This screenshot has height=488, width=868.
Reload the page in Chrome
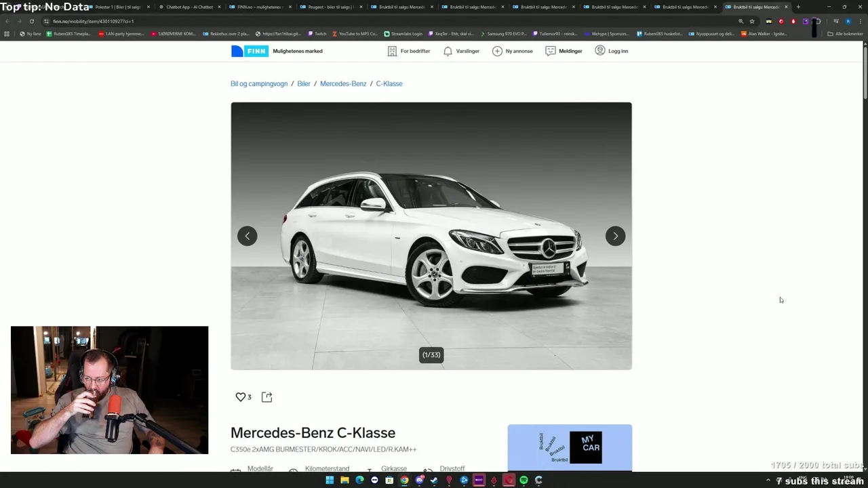[x=31, y=21]
